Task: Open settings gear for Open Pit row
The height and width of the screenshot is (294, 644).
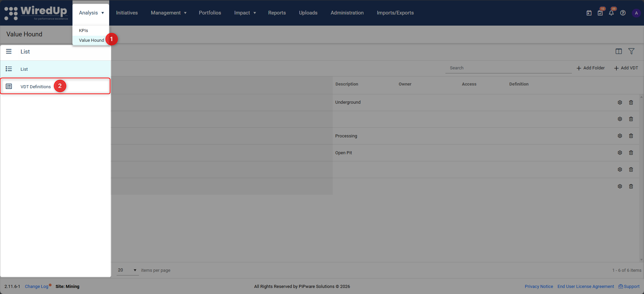Action: (620, 153)
